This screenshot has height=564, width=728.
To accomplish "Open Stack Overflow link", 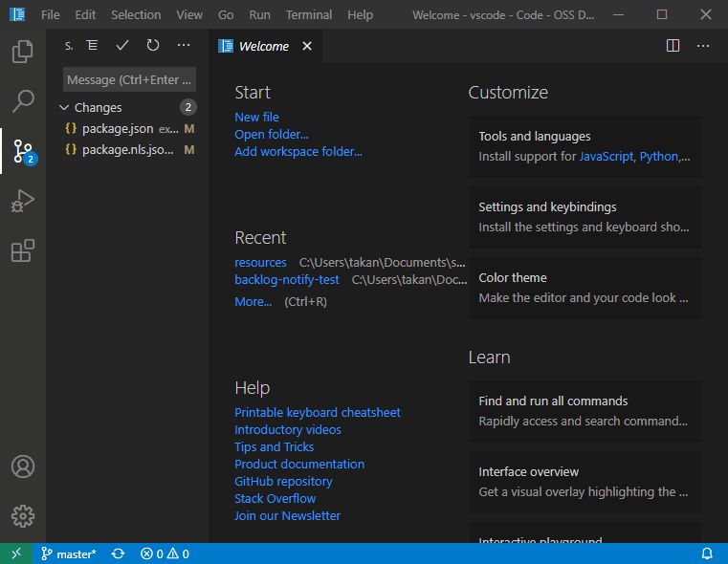I will pyautogui.click(x=275, y=498).
